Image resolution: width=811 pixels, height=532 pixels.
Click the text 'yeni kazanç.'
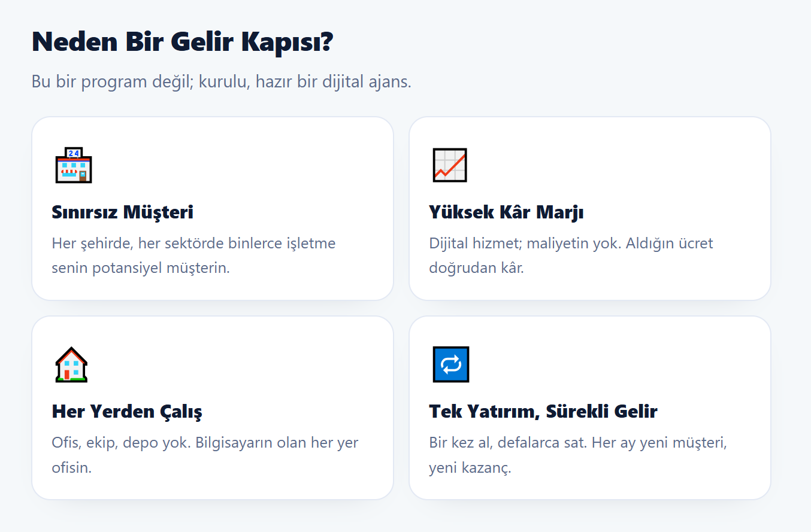point(471,467)
